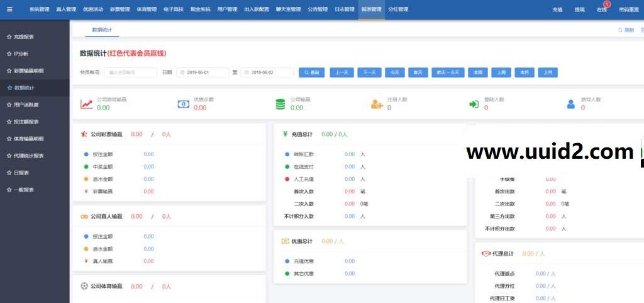Click the red trend chart icon for 公司游戏输赢
Viewport: 644px width, 303px height.
point(87,104)
